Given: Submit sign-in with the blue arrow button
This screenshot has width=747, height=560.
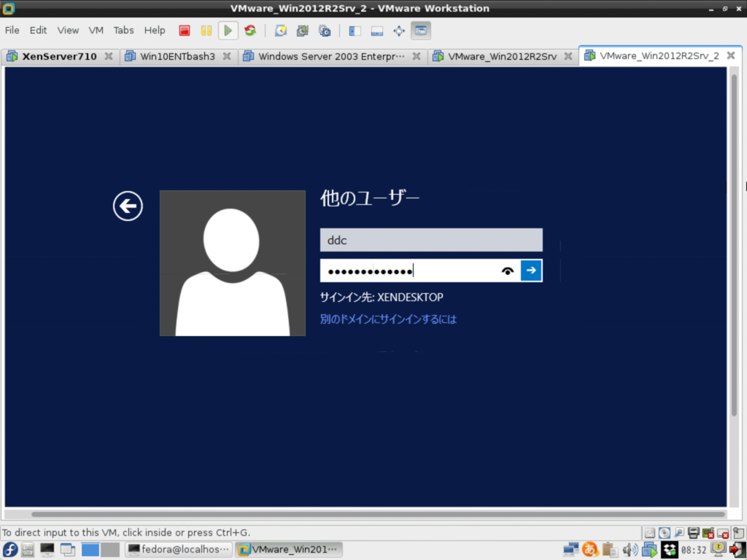Looking at the screenshot, I should [531, 271].
